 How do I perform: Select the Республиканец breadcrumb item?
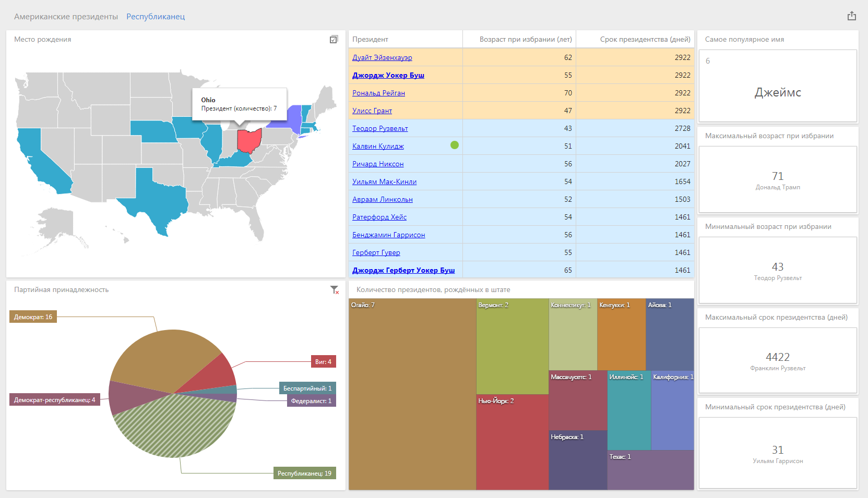point(156,17)
